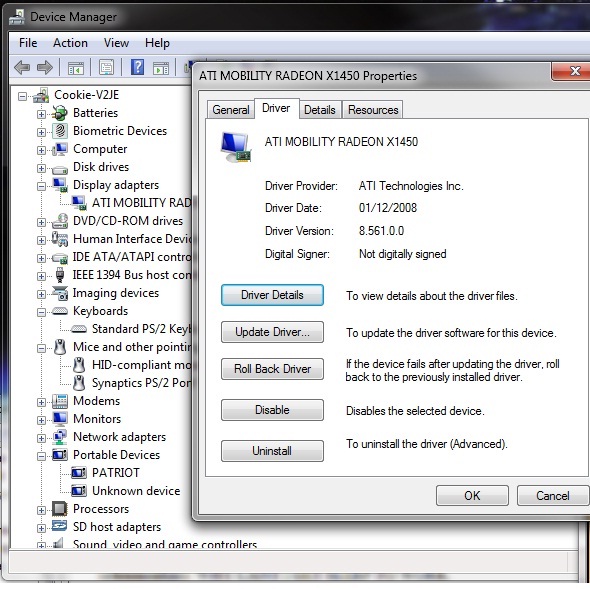Click the Forward arrow toolbar icon

[45, 68]
